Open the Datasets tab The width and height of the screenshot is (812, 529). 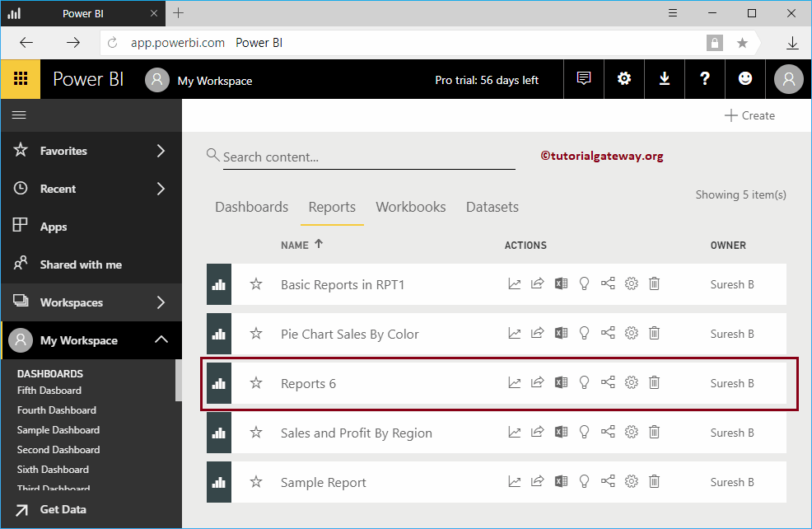tap(492, 207)
